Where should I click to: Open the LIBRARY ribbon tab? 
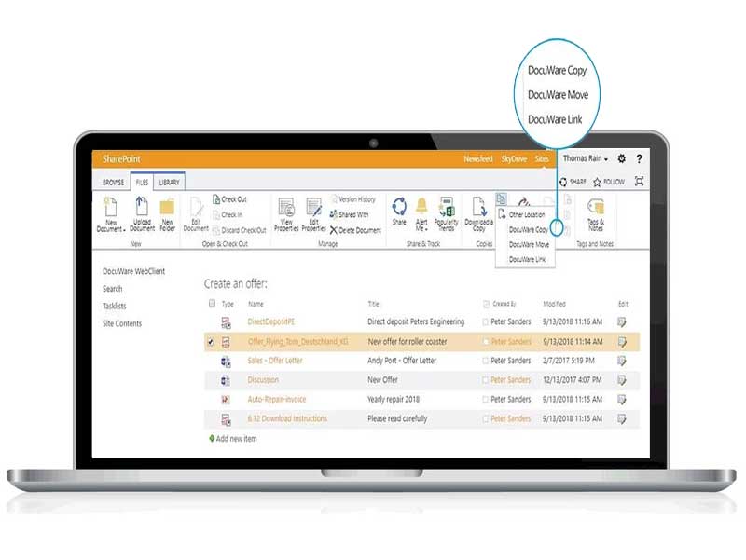click(x=170, y=183)
